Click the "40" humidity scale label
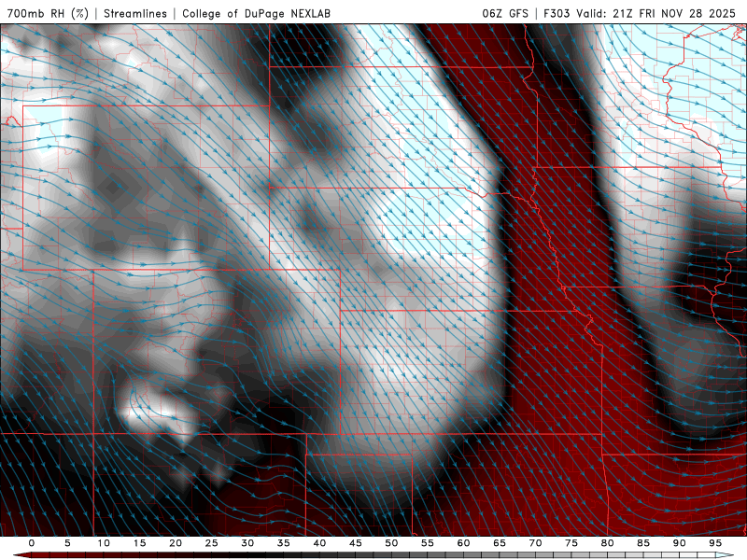This screenshot has height=560, width=747. pos(319,543)
